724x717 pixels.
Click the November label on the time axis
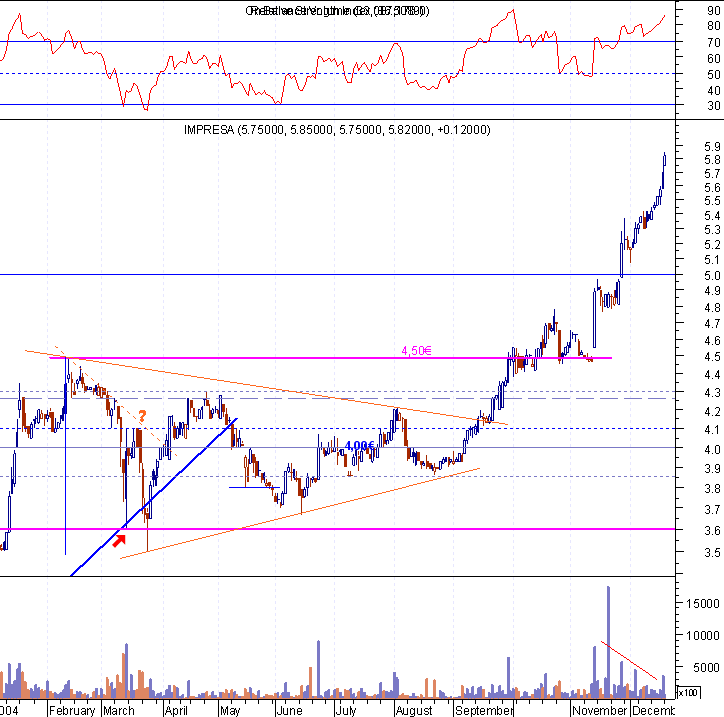tap(599, 710)
